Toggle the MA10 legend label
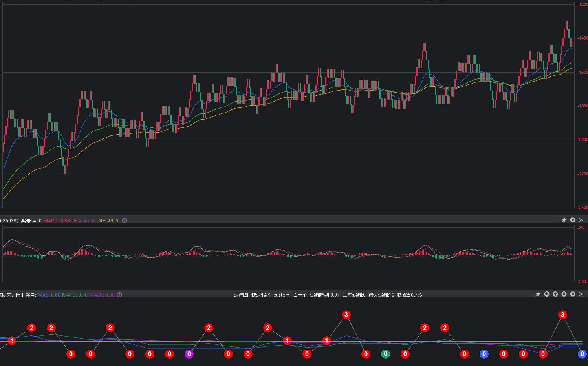This screenshot has height=366, width=588. tap(75, 295)
